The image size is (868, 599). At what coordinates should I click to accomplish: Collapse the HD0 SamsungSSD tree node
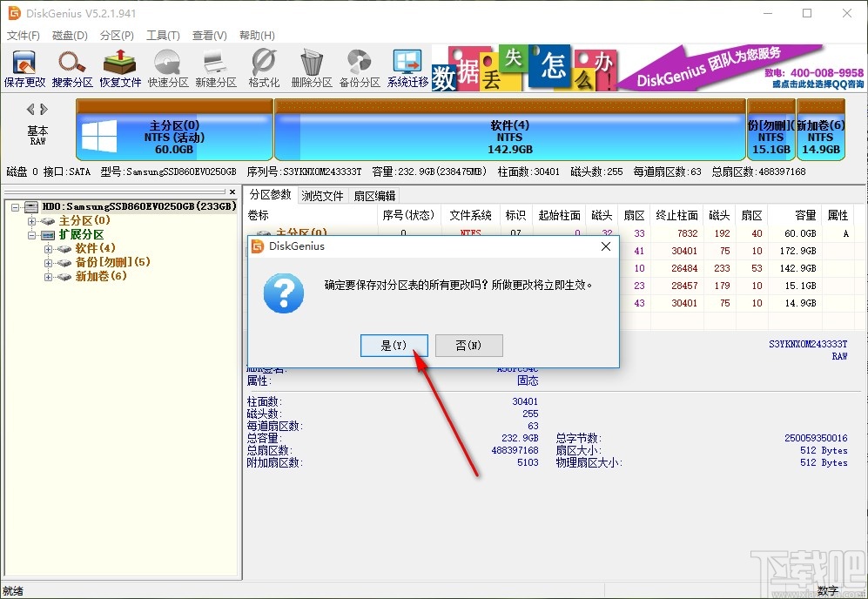[x=15, y=207]
